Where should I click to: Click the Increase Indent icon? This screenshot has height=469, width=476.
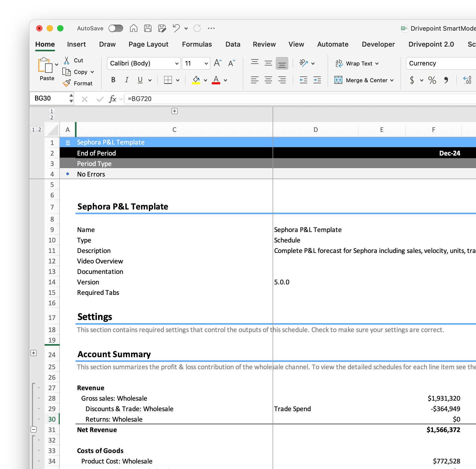(317, 80)
